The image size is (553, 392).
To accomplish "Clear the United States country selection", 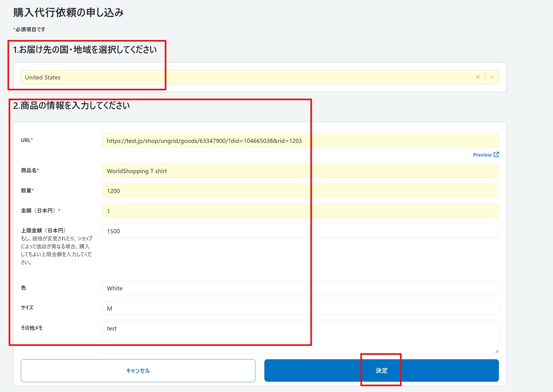I will click(478, 77).
